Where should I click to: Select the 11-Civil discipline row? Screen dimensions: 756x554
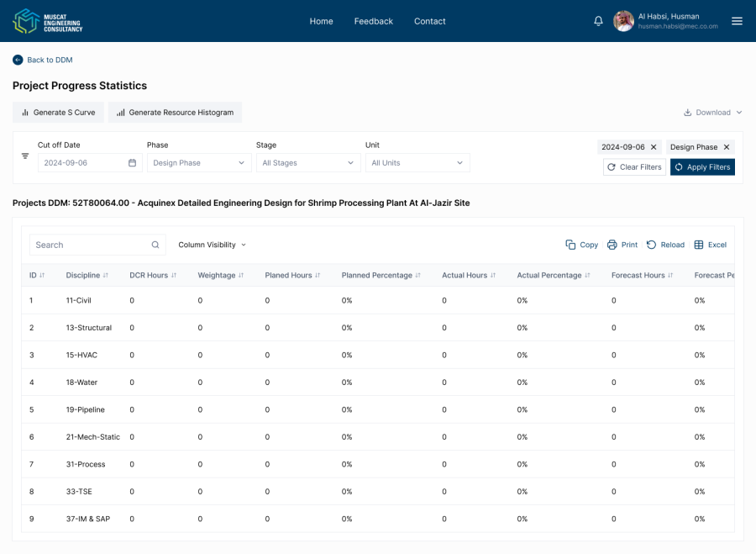[378, 300]
